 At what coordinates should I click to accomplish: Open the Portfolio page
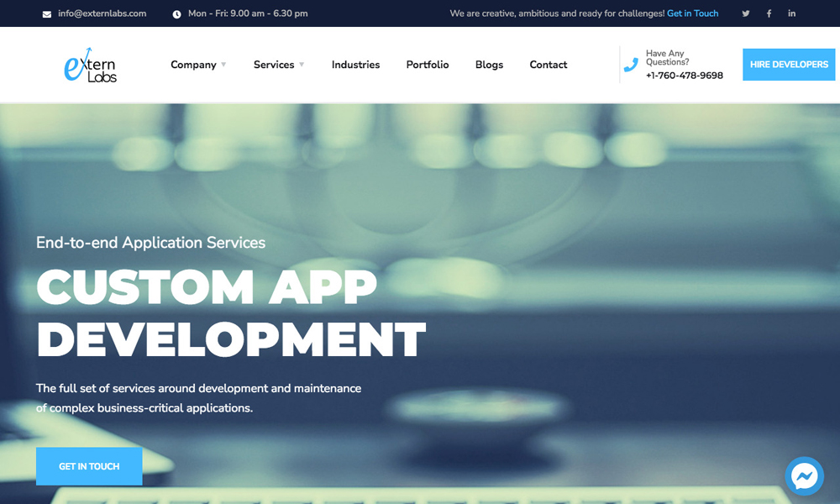pyautogui.click(x=428, y=65)
